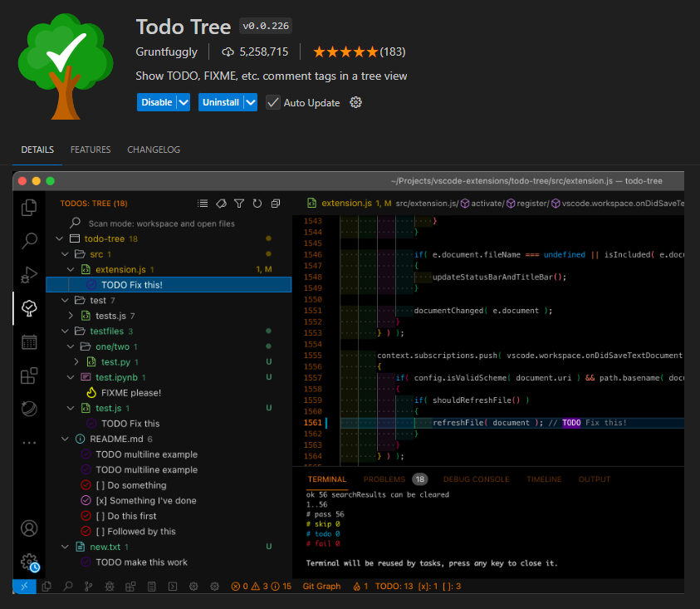Group todos by tag using tag icon
The width and height of the screenshot is (700, 609).
click(221, 204)
